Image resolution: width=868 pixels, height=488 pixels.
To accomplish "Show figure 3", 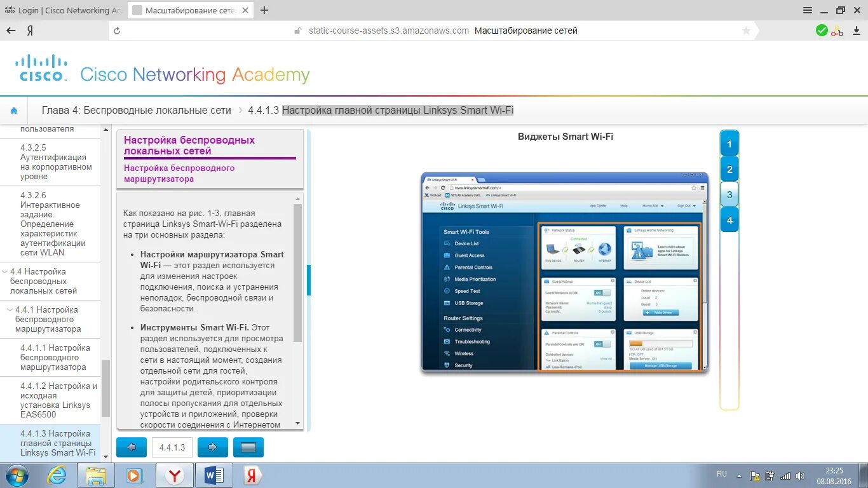I will click(729, 194).
